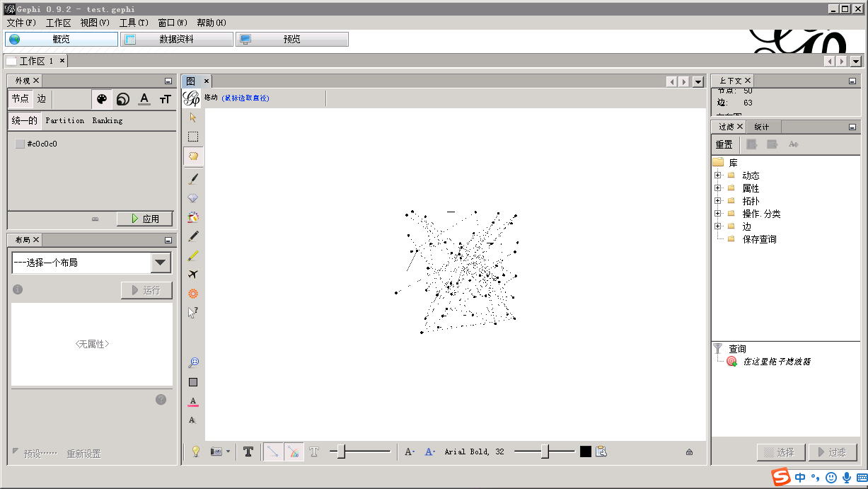868x489 pixels.
Task: Click the Reset label visibility icon
Action: (192, 420)
